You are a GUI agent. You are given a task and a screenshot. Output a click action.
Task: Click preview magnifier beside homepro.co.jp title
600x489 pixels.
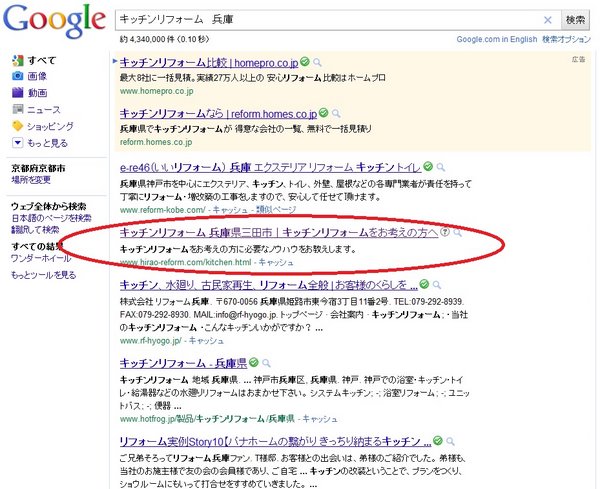click(317, 62)
